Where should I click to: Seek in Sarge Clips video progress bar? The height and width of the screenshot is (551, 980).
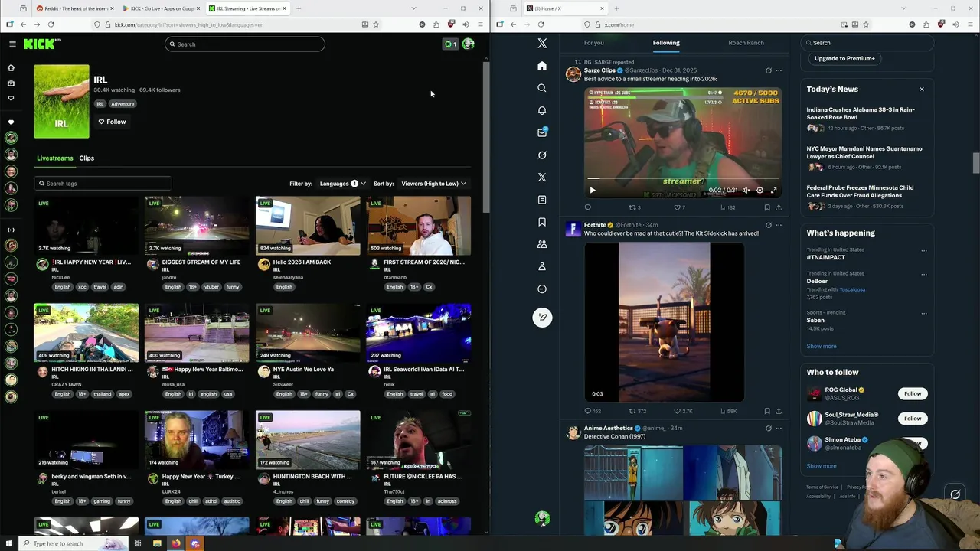click(683, 181)
